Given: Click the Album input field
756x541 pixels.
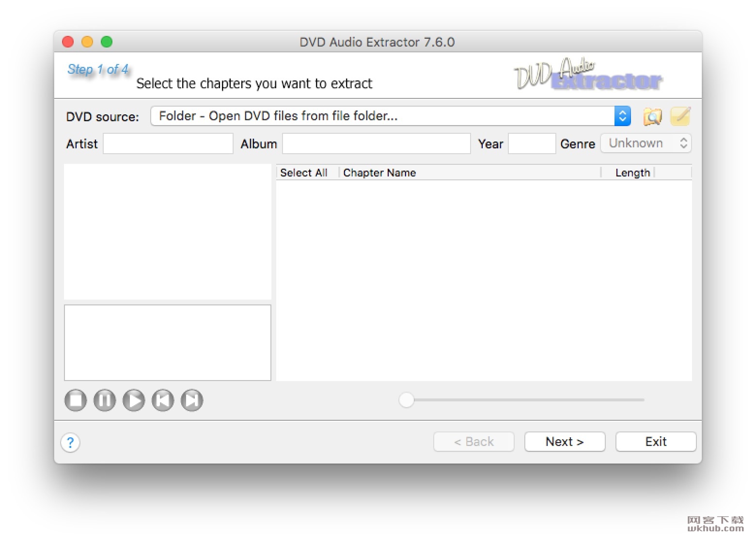Looking at the screenshot, I should tap(377, 144).
